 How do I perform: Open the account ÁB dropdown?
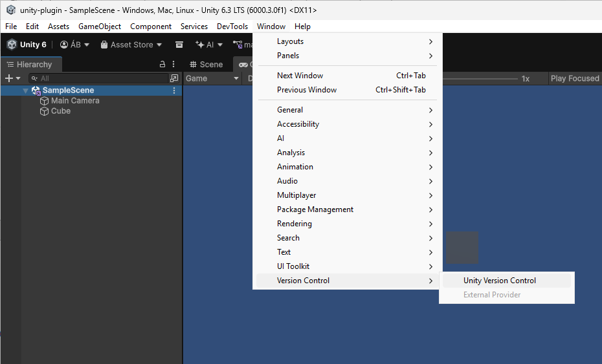click(x=74, y=45)
